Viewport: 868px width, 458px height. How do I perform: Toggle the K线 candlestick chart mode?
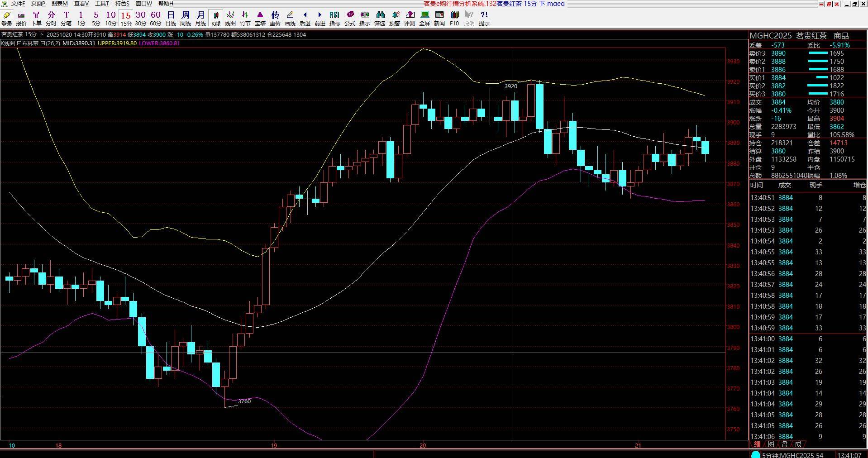tap(216, 19)
